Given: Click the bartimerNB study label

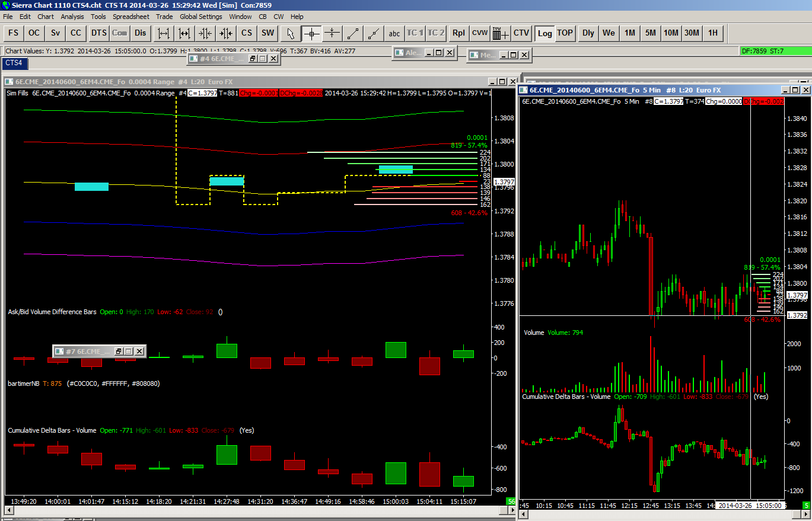Looking at the screenshot, I should [24, 383].
